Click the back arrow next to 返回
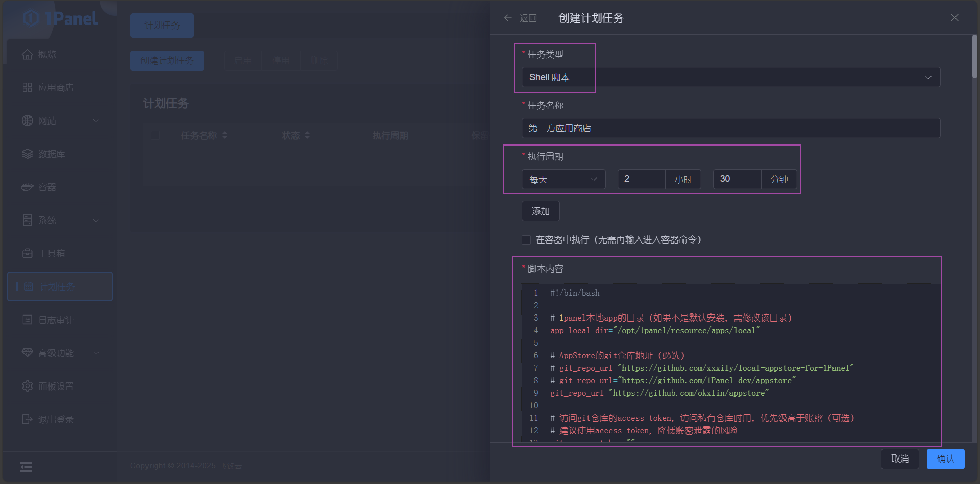The image size is (980, 484). (x=508, y=18)
